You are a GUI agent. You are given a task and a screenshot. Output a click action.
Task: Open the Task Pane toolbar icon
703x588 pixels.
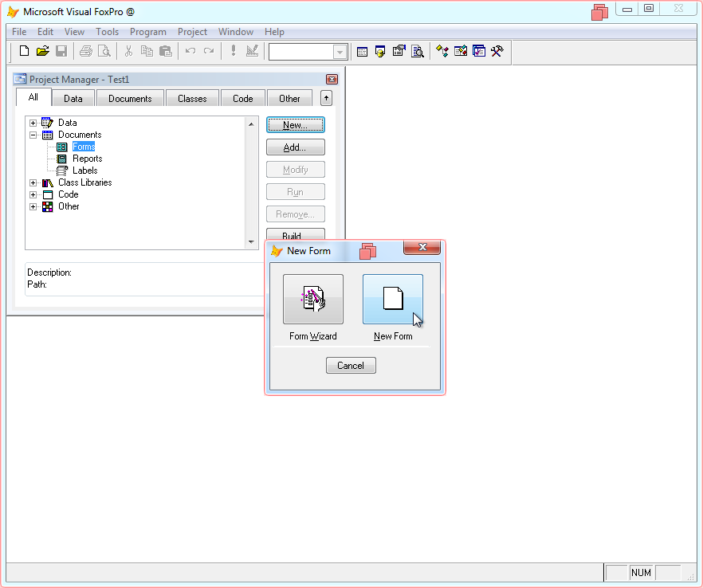pos(479,51)
